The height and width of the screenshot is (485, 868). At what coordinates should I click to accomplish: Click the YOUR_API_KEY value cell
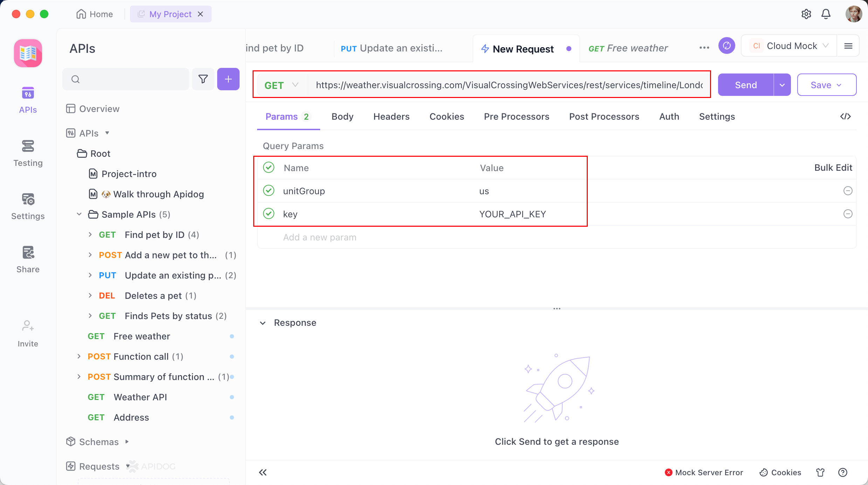512,214
